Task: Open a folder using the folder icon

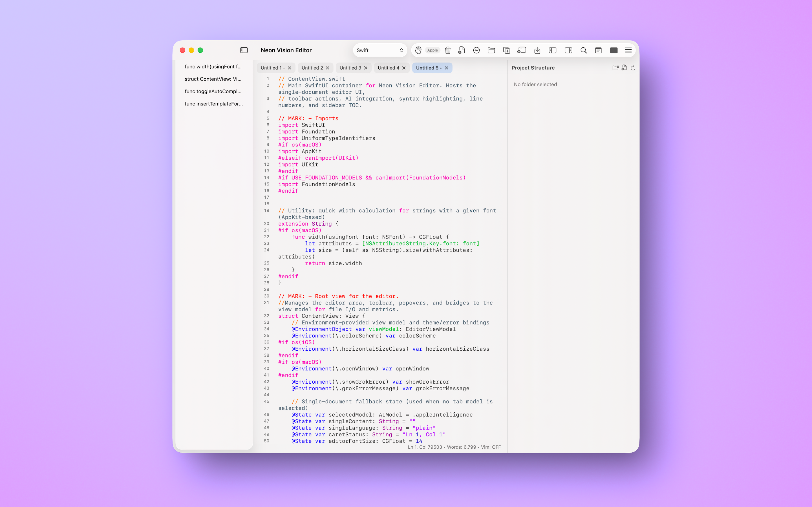Action: point(491,50)
